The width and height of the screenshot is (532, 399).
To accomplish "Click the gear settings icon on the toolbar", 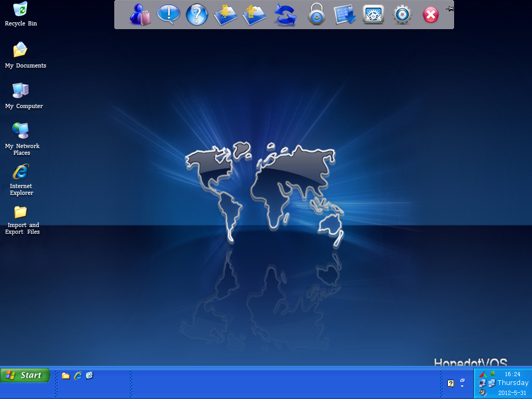I will click(402, 15).
